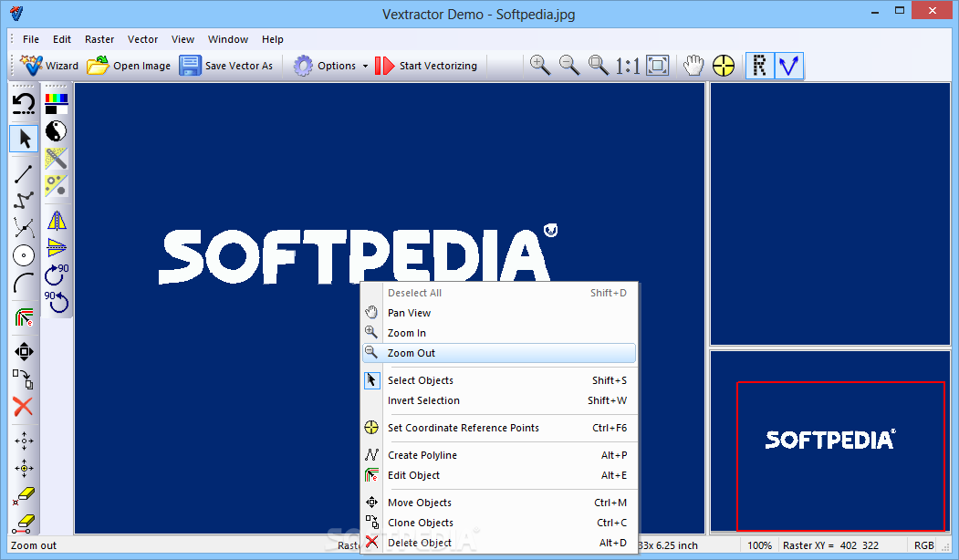Choose Pan View in context menu
The image size is (959, 560).
click(499, 313)
